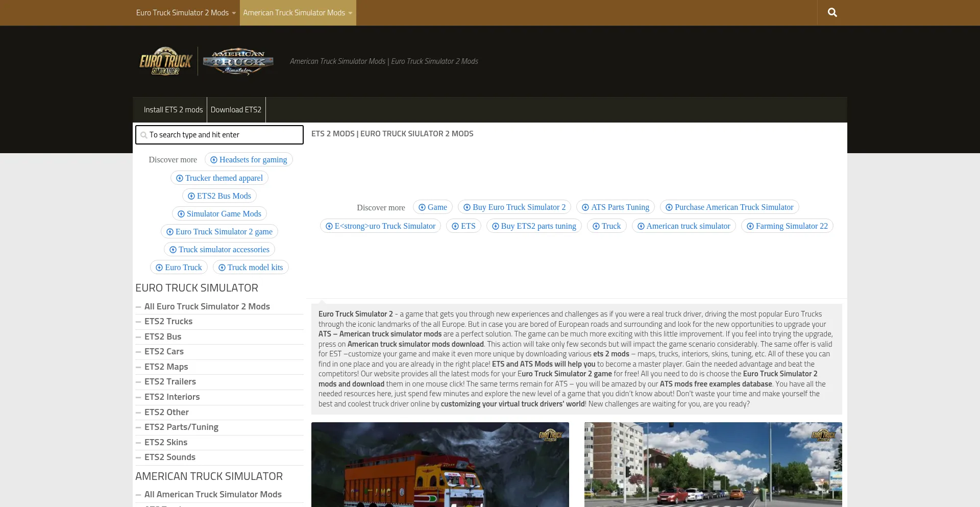Image resolution: width=980 pixels, height=507 pixels.
Task: Open the ETS2 Trucks category
Action: (x=168, y=321)
